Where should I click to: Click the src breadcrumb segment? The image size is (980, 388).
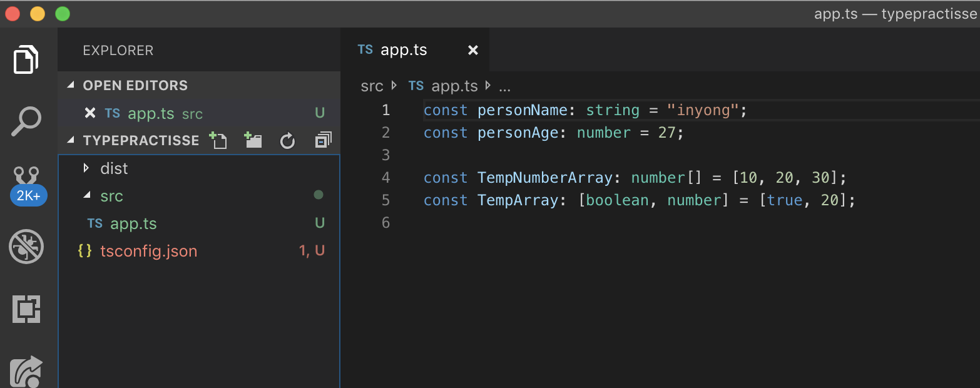click(372, 86)
